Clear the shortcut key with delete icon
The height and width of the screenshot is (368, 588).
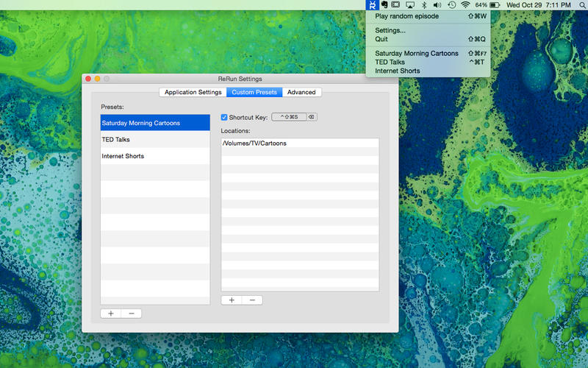311,117
